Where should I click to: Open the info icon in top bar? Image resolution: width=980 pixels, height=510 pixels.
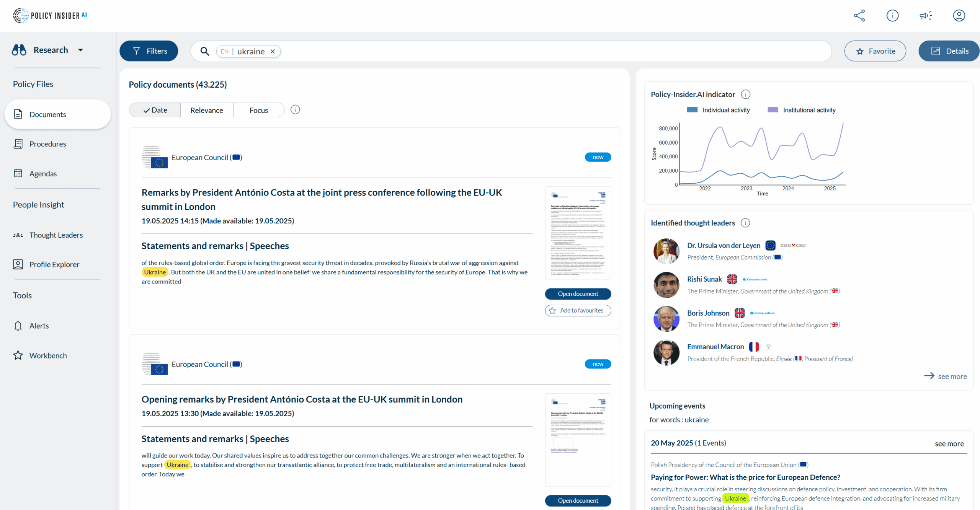892,16
